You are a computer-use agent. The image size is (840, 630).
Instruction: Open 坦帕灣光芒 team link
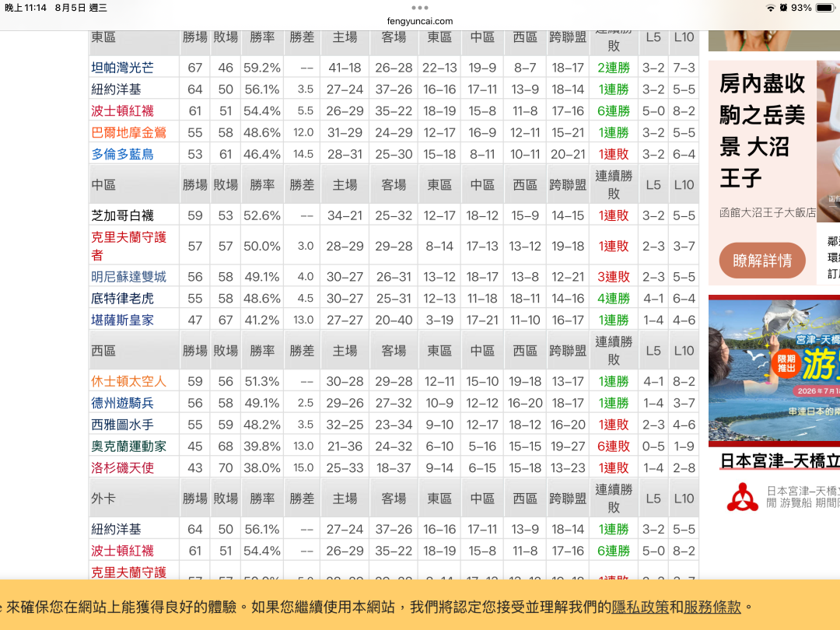(122, 68)
